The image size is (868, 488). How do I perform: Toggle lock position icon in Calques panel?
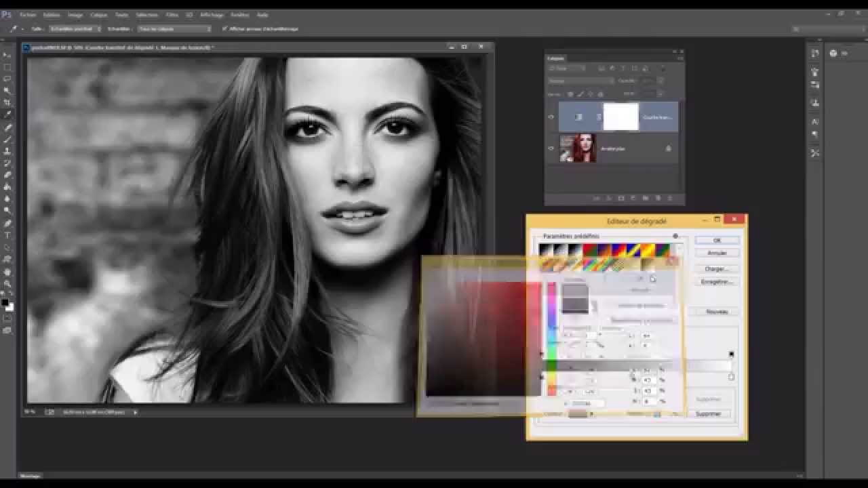click(589, 94)
